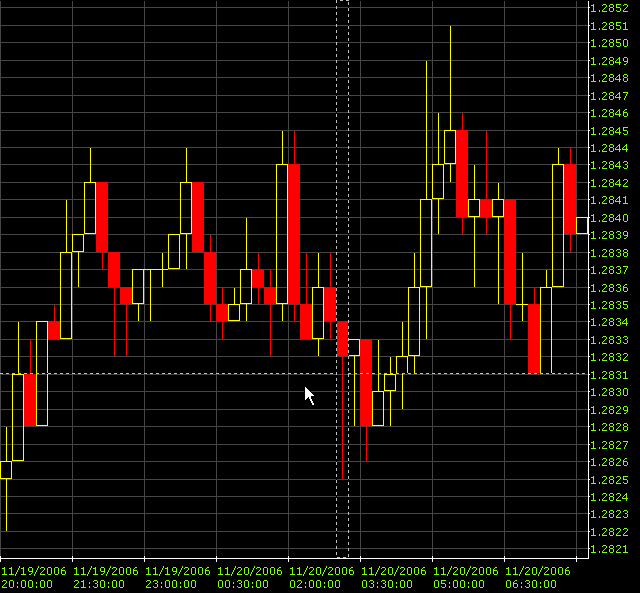
Task: Click the red candle inside the dashed crosshair column
Action: point(342,339)
